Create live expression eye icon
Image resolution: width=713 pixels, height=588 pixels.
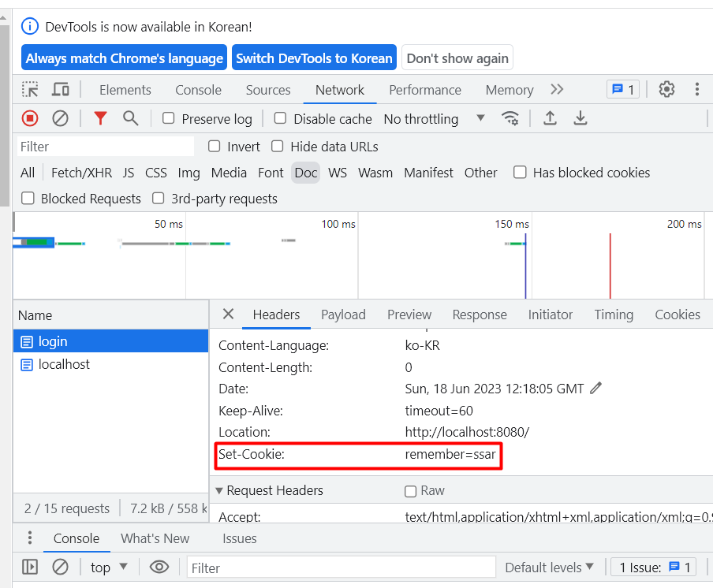pos(159,567)
